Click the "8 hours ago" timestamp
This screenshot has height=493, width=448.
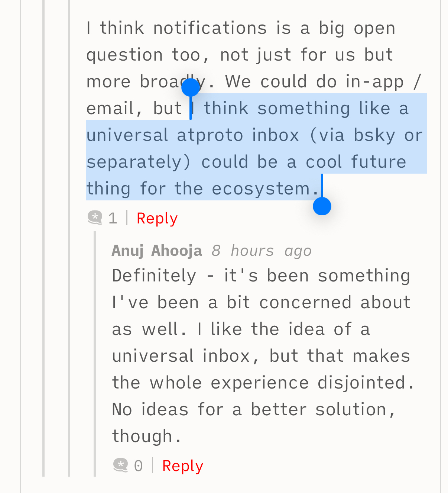[x=262, y=251]
